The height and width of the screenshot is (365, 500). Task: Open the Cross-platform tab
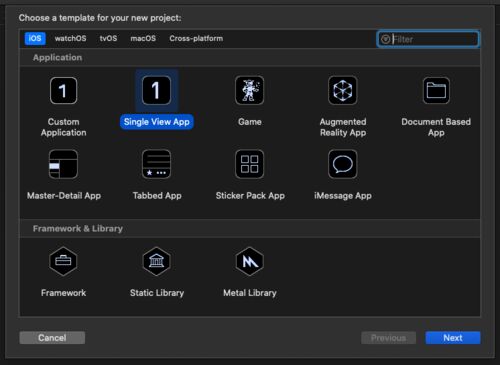196,38
